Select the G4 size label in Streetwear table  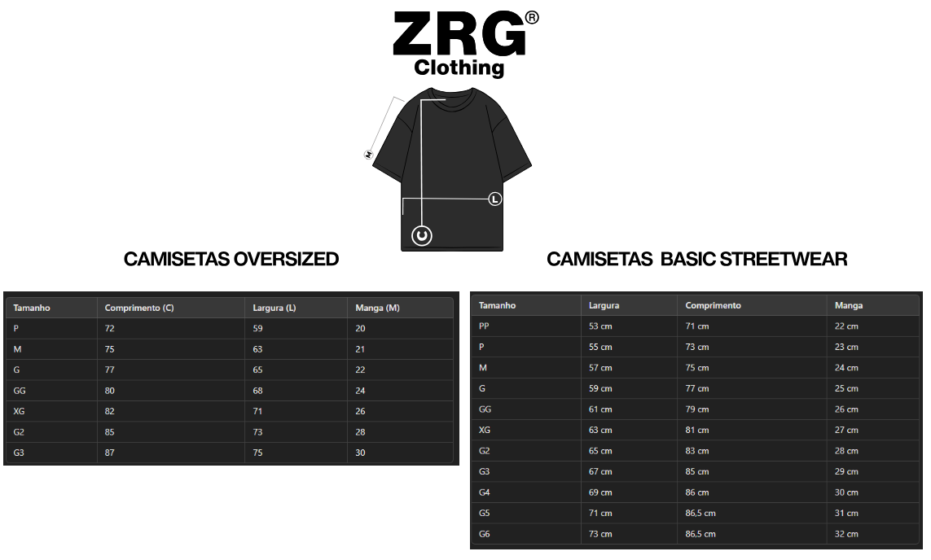point(485,492)
